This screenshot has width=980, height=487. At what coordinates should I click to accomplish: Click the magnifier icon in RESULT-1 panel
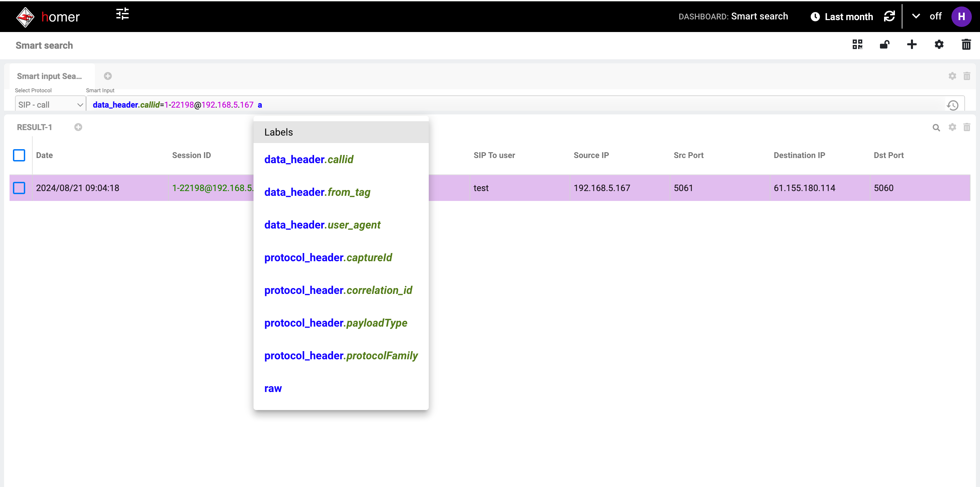[x=936, y=128]
